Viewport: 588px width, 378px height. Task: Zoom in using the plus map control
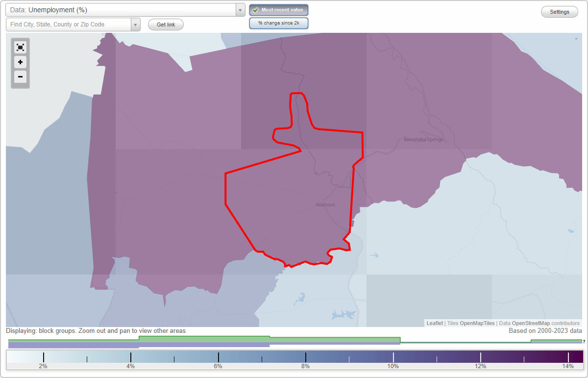click(x=20, y=62)
